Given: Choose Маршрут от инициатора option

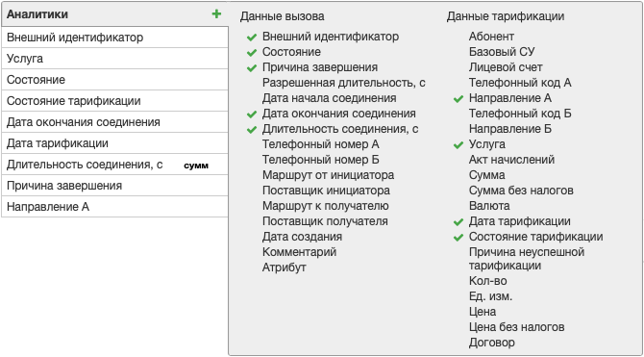Looking at the screenshot, I should click(x=328, y=175).
